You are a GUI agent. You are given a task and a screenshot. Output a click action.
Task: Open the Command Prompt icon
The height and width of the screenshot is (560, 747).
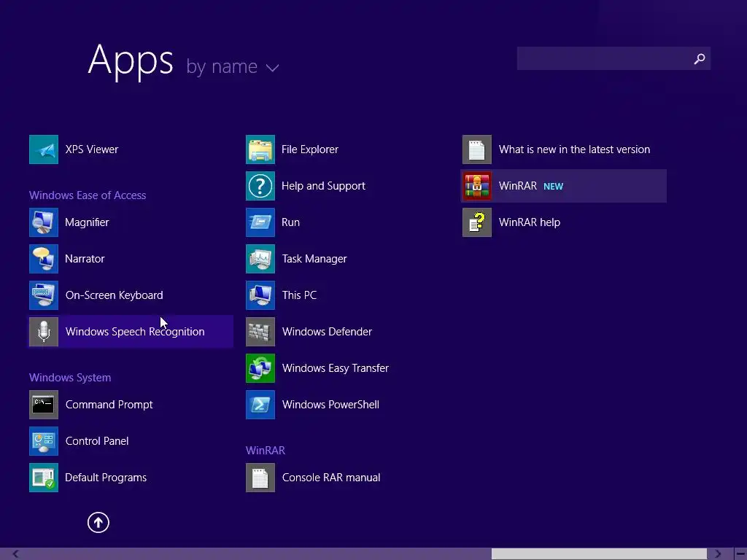click(x=43, y=405)
